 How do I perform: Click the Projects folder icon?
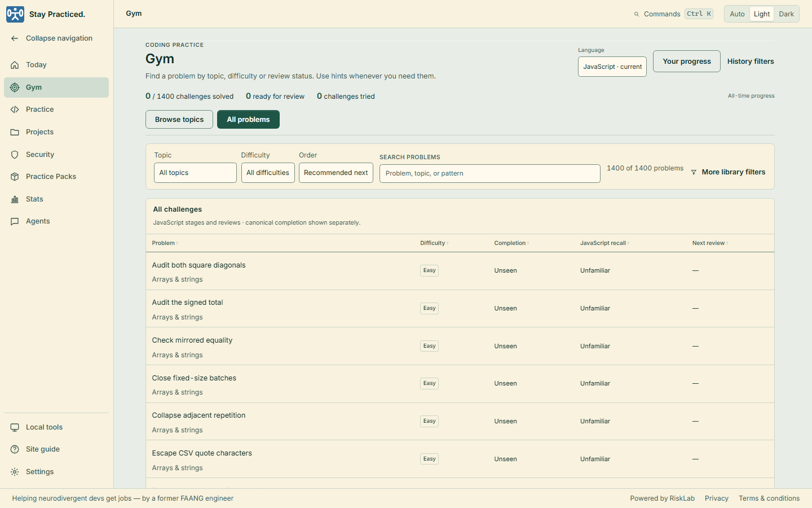click(15, 132)
